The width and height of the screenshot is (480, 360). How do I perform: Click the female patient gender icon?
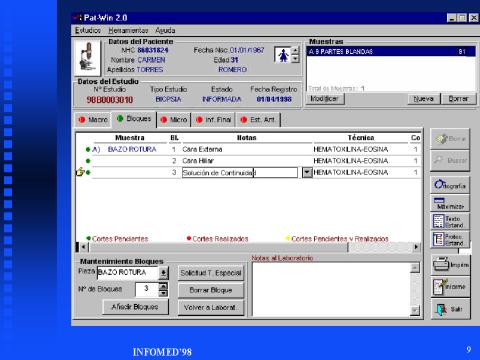tap(283, 55)
